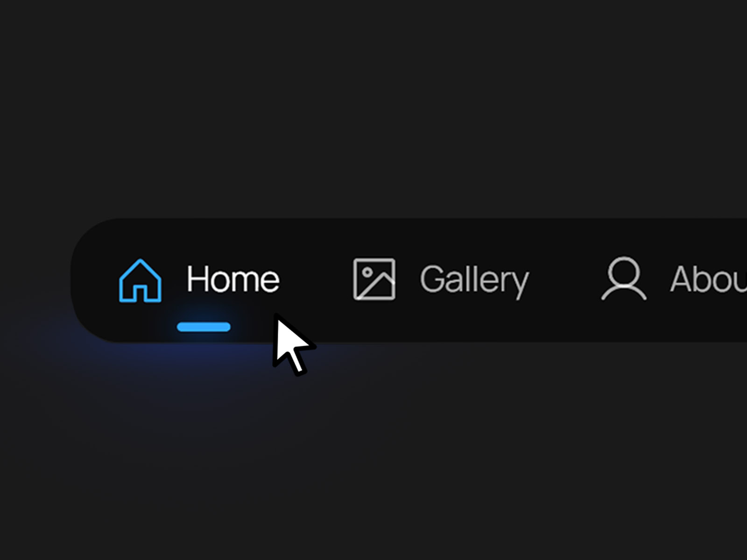The image size is (747, 560).
Task: Select the Gallery picture icon
Action: [374, 279]
